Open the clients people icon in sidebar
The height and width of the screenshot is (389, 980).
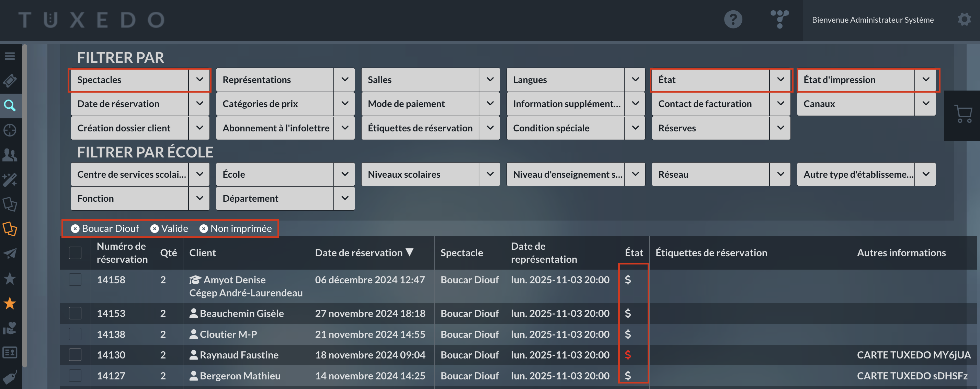[x=10, y=155]
